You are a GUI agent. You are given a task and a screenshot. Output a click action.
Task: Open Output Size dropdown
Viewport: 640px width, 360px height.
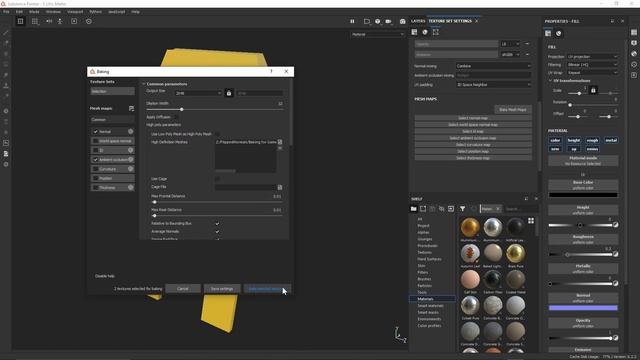click(x=198, y=93)
